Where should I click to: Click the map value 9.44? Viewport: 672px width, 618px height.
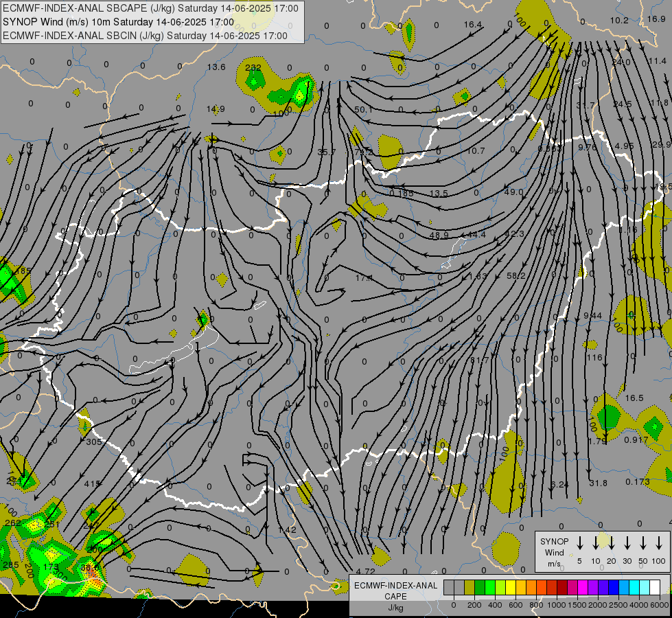(592, 316)
